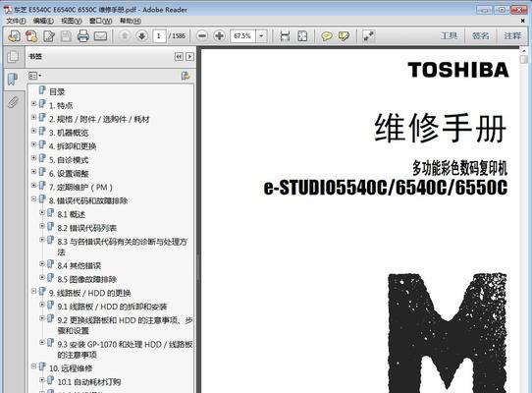Screen dimensions: 532x393
Task: Click the zoom out minus icon
Action: [202, 35]
